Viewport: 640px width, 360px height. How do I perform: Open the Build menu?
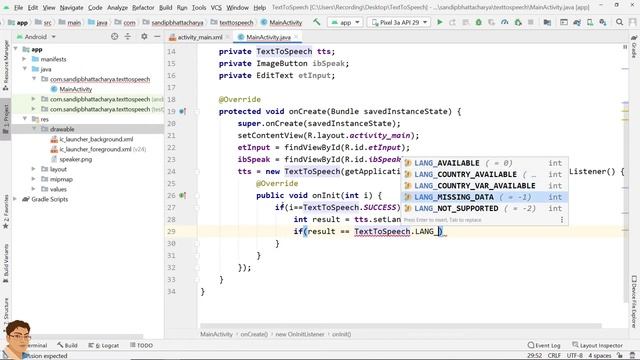165,7
